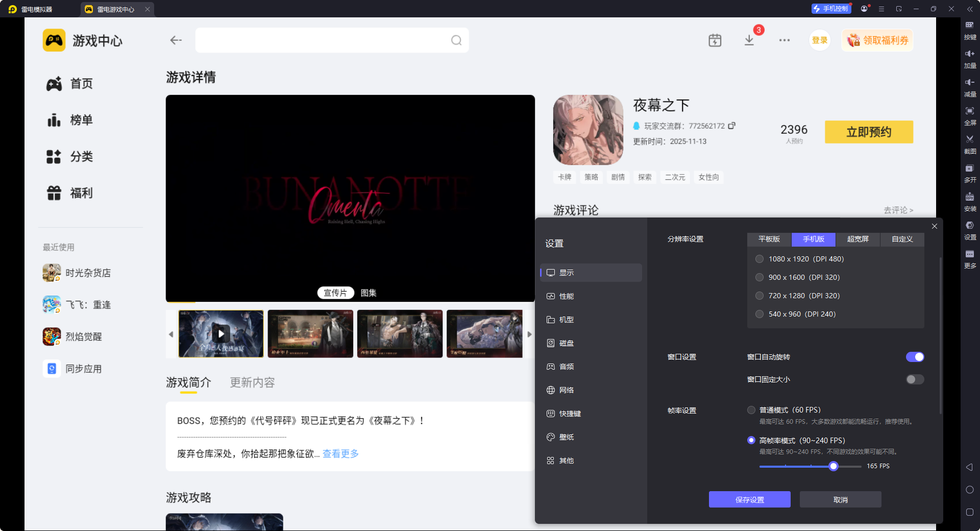This screenshot has height=531, width=980.
Task: Expand next screenshots with right carousel arrow
Action: click(529, 334)
